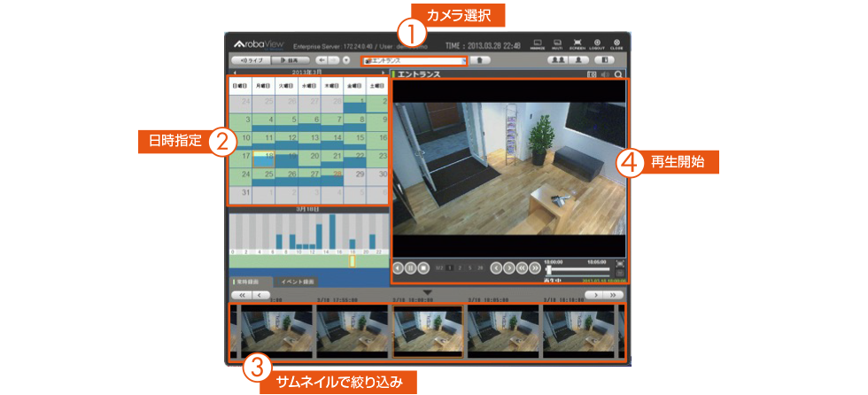Switch to the イベント録画 tab
The height and width of the screenshot is (395, 868).
pos(298,281)
